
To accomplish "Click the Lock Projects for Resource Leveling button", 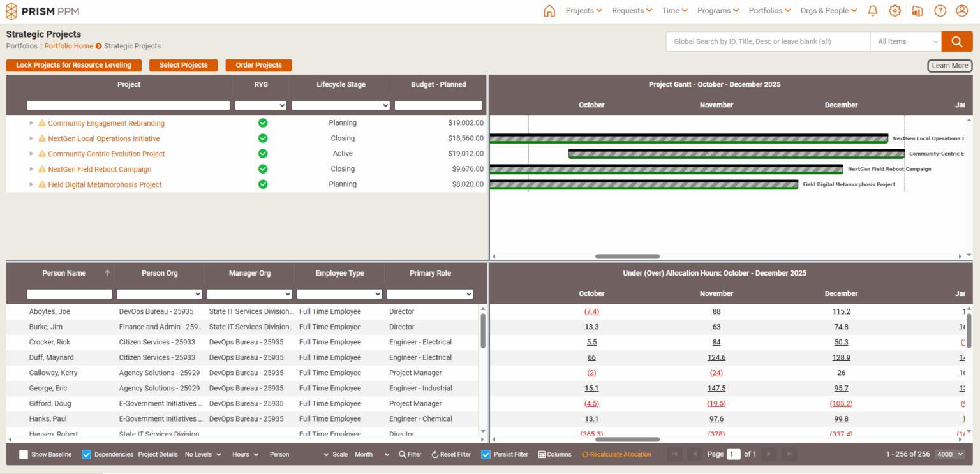I will [x=73, y=65].
